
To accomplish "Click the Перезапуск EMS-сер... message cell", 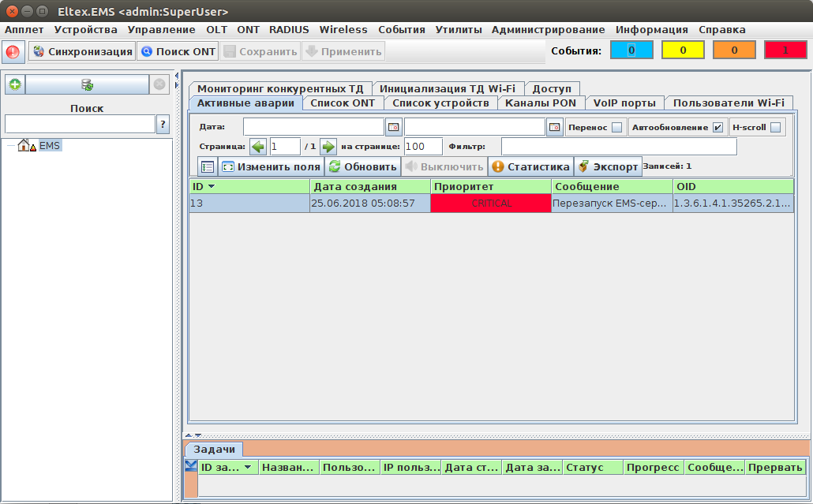I will pyautogui.click(x=612, y=203).
